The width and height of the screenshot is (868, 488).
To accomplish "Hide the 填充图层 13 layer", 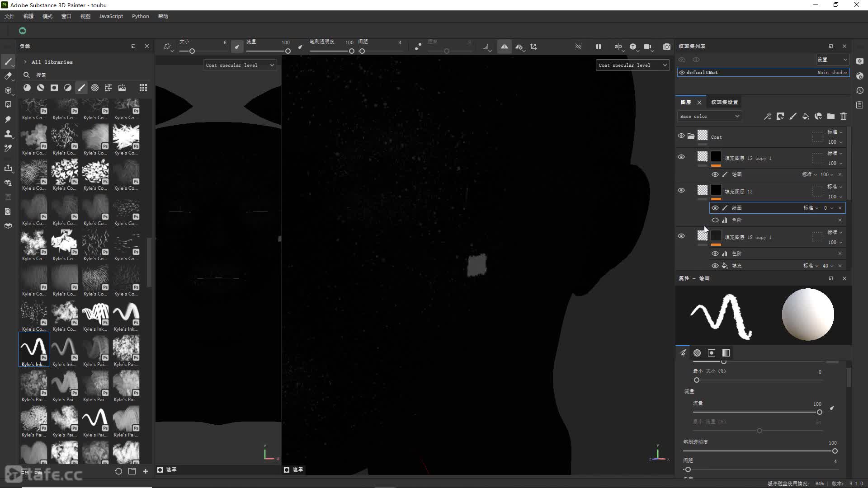I will [x=681, y=191].
